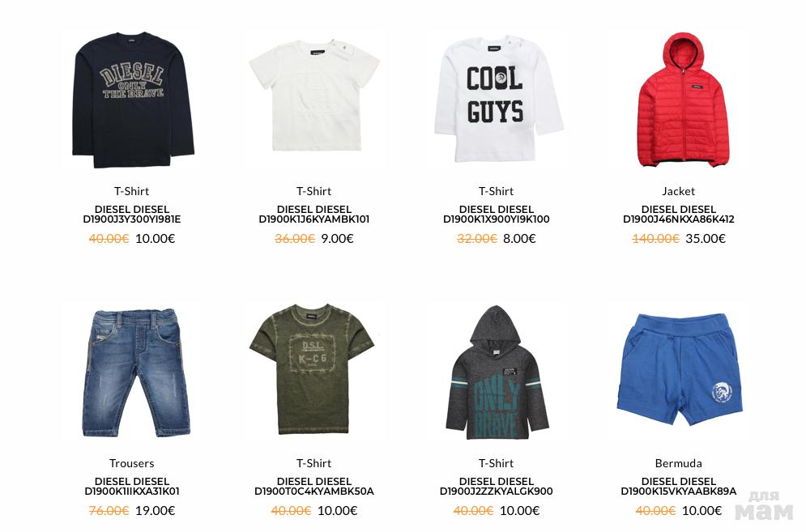
Task: Click product name DIESEL DIESEL D1900J46NKXA86K412
Action: click(x=679, y=215)
